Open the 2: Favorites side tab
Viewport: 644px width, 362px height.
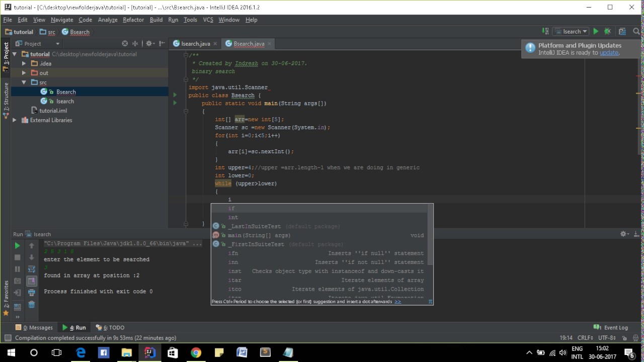6,298
